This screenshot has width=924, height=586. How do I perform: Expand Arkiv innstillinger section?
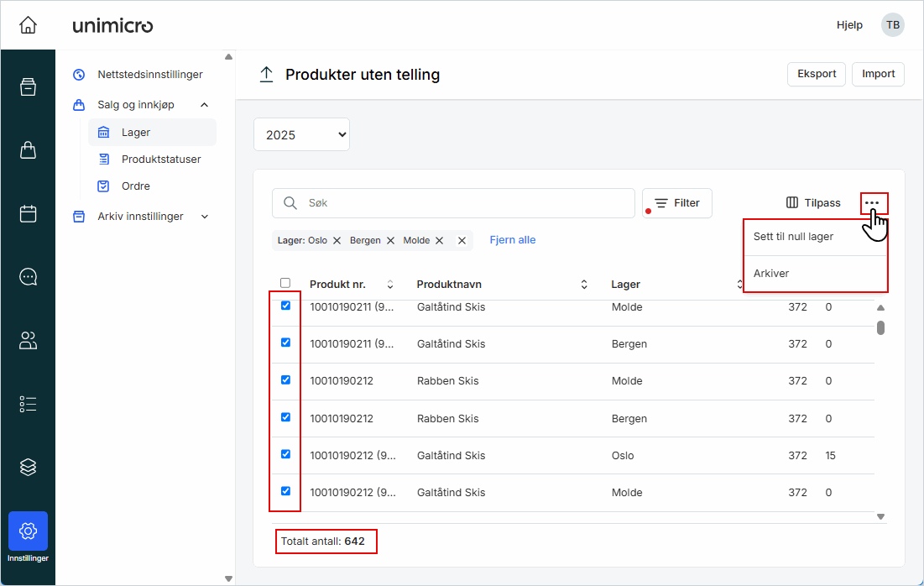[204, 217]
